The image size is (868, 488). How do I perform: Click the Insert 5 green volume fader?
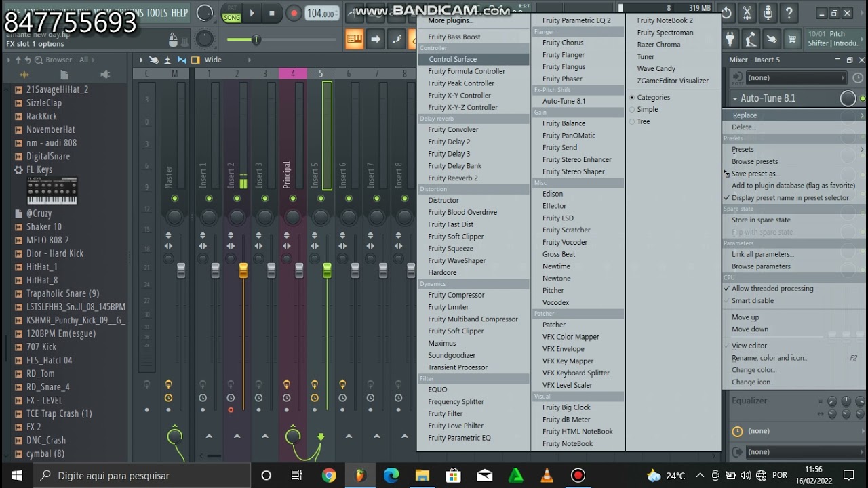(x=327, y=270)
